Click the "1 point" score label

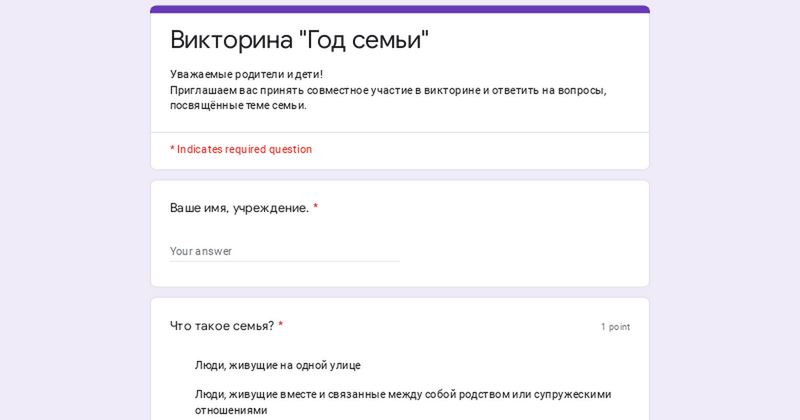615,327
